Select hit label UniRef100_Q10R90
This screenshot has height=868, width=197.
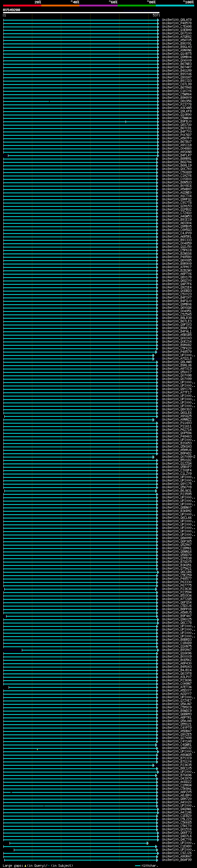click(x=177, y=115)
